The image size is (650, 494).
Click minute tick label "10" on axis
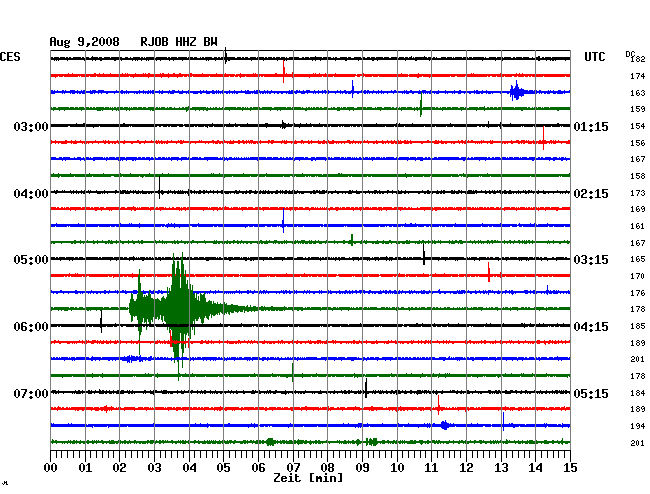click(x=397, y=467)
